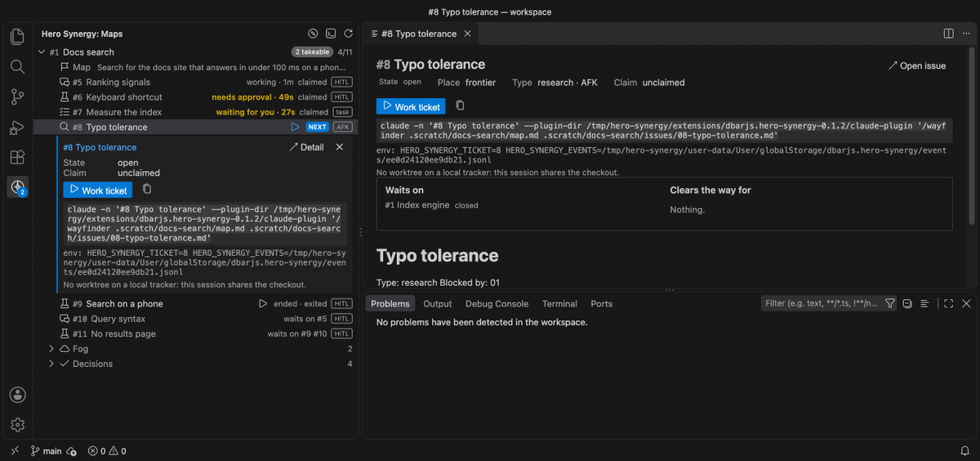Open the Explorer view in the activity bar
Screen dimensions: 980x461
[x=17, y=36]
